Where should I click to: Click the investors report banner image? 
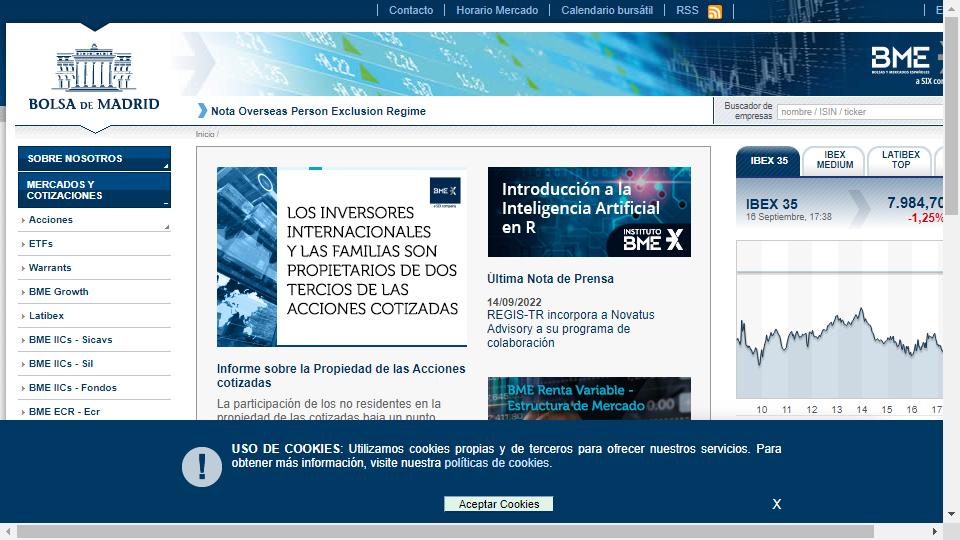tap(342, 257)
